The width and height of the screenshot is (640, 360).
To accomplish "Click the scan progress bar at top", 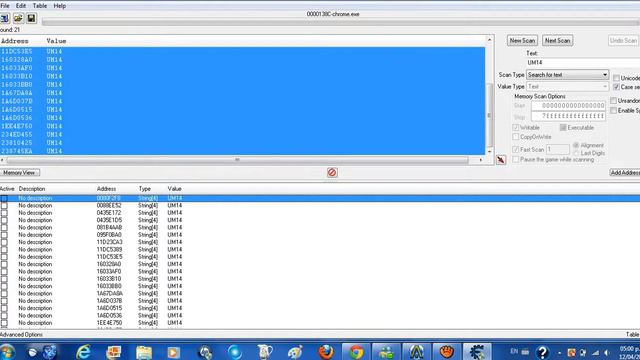I will (341, 22).
